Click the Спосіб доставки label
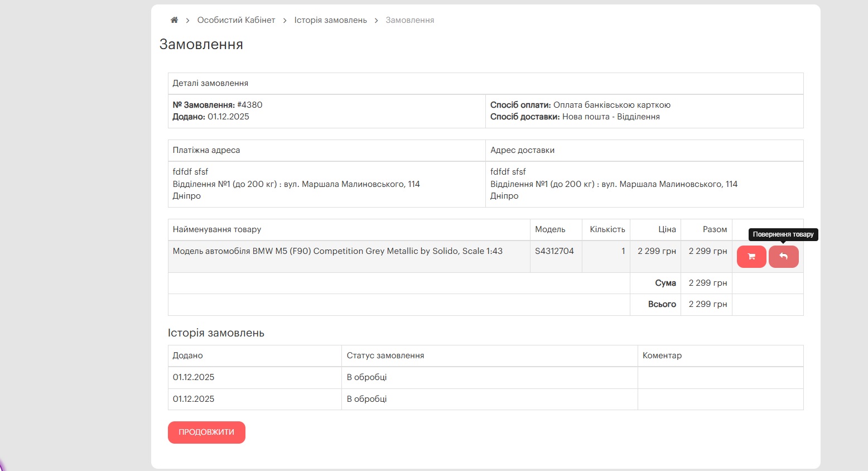 pos(525,117)
